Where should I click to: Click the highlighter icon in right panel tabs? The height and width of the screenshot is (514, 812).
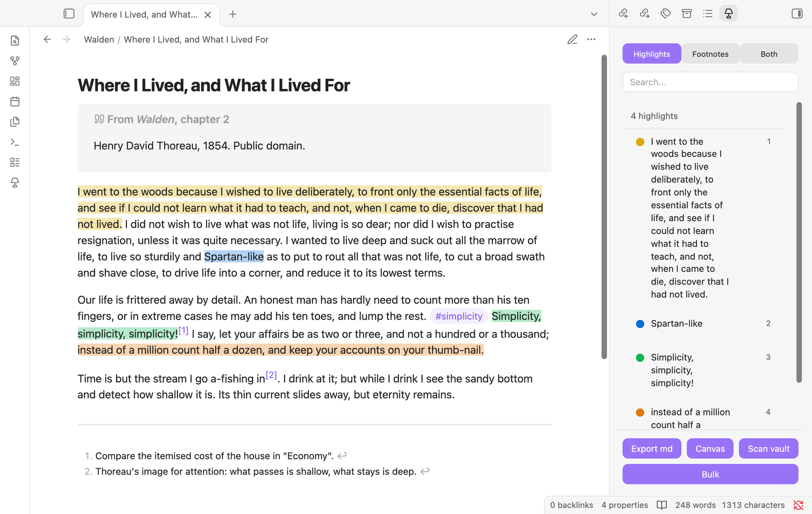729,14
